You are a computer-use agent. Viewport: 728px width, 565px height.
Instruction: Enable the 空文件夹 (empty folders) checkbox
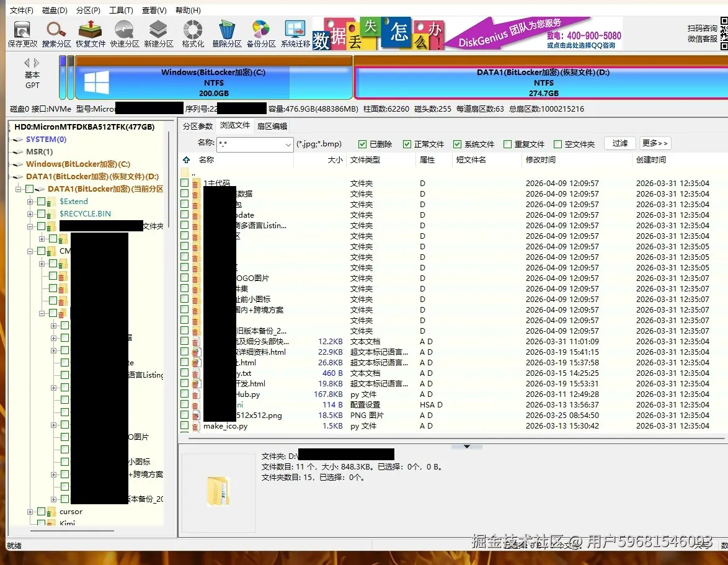pos(557,144)
